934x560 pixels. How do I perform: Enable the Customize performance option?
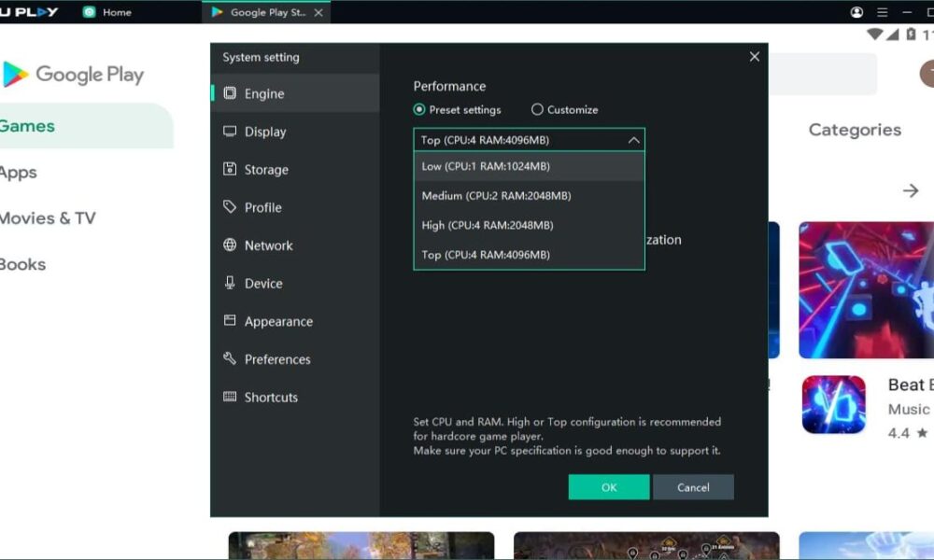click(537, 109)
